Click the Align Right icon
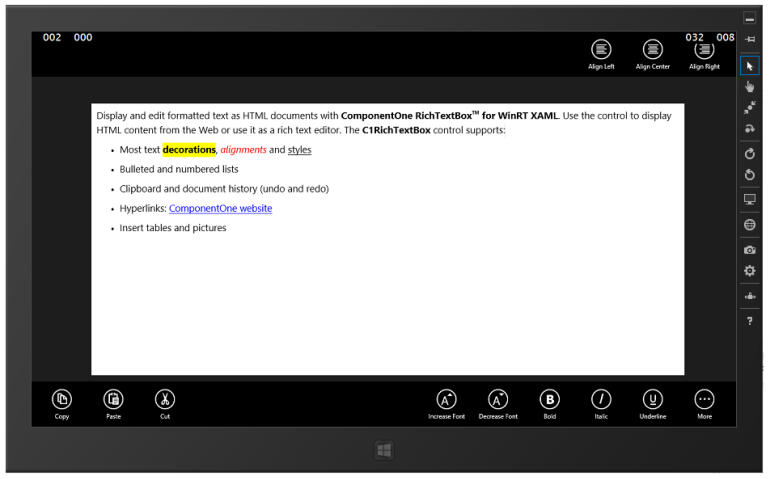Image resolution: width=770 pixels, height=479 pixels. click(704, 49)
